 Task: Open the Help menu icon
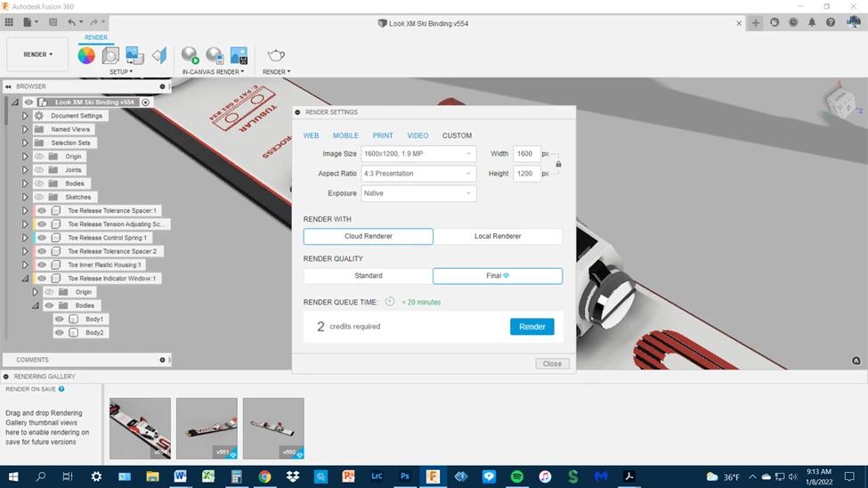[831, 23]
